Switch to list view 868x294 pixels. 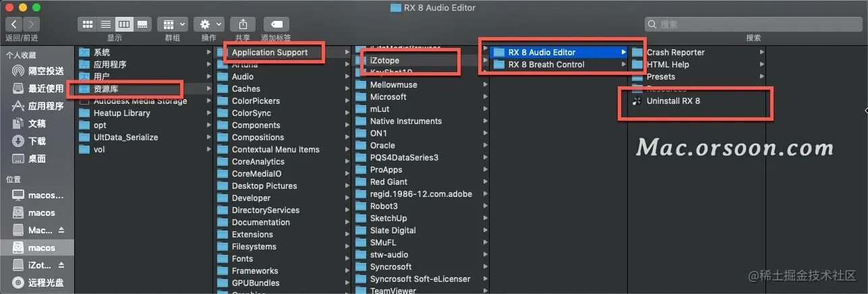coord(106,24)
